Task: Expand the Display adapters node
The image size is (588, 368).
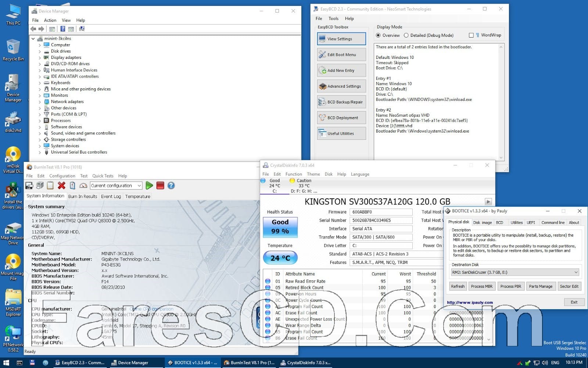Action: tap(40, 58)
